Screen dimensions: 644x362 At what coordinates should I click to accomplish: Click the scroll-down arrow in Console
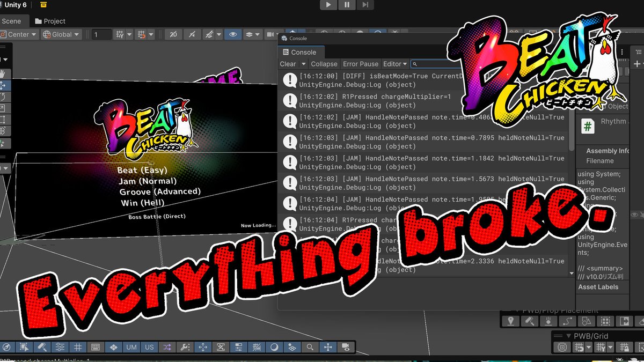click(x=572, y=272)
